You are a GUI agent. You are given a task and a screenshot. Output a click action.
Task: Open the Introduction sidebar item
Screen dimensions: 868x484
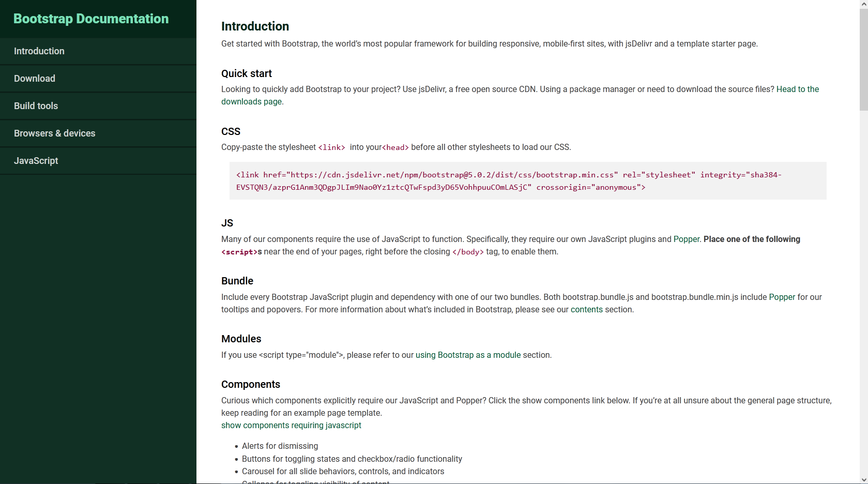pyautogui.click(x=98, y=51)
